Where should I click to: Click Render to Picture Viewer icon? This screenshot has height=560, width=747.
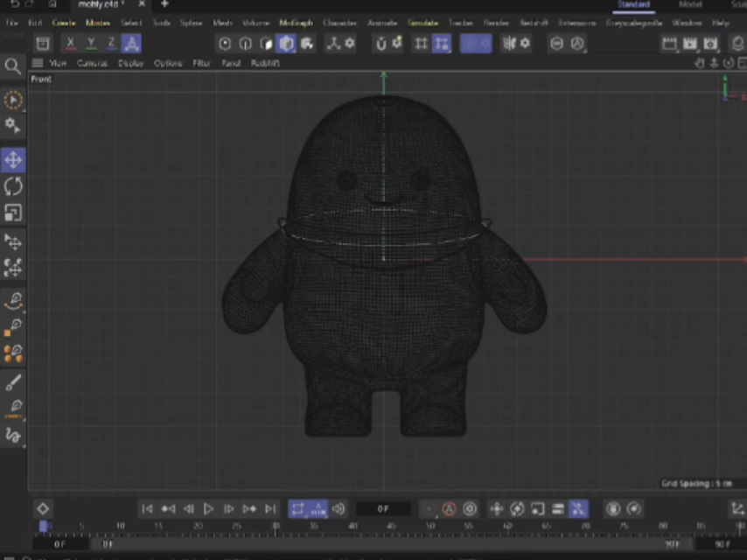coord(690,44)
